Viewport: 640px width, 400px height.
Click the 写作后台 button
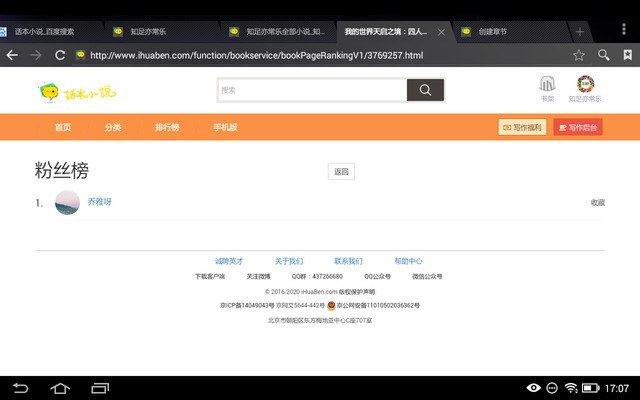pyautogui.click(x=578, y=127)
